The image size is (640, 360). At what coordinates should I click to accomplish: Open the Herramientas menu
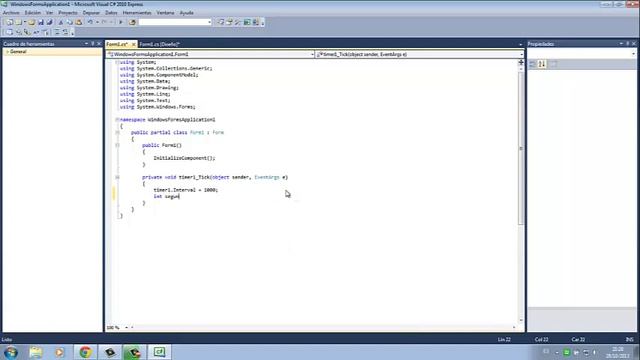tap(137, 13)
